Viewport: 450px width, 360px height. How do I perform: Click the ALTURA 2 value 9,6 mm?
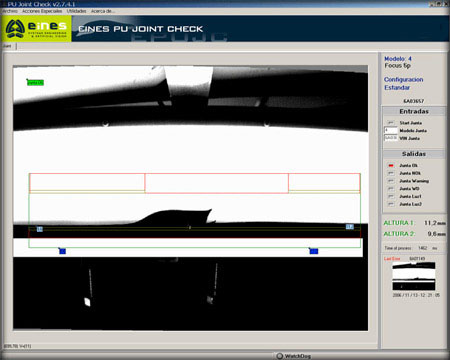[436, 234]
